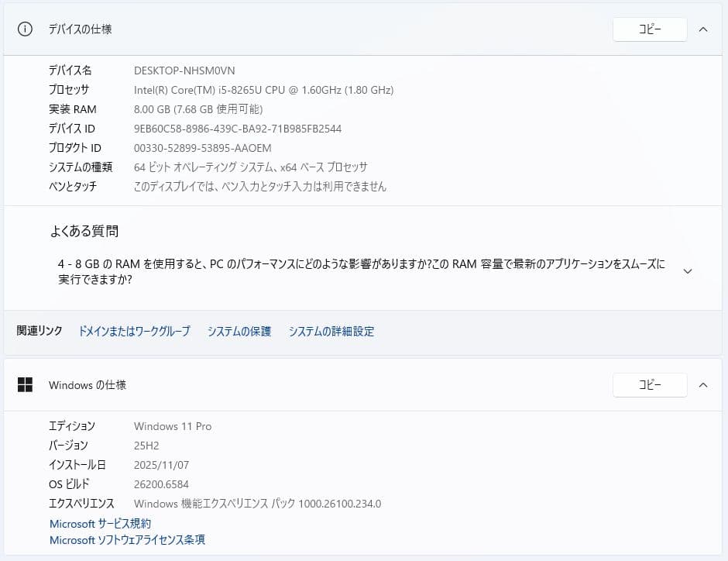Screen dimensions: 728x561
Task: Open ドメインまたはワークグループ link
Action: 134,332
